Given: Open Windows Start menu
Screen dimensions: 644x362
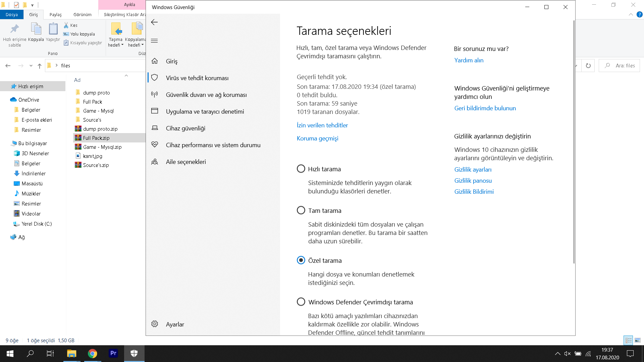Looking at the screenshot, I should point(10,354).
